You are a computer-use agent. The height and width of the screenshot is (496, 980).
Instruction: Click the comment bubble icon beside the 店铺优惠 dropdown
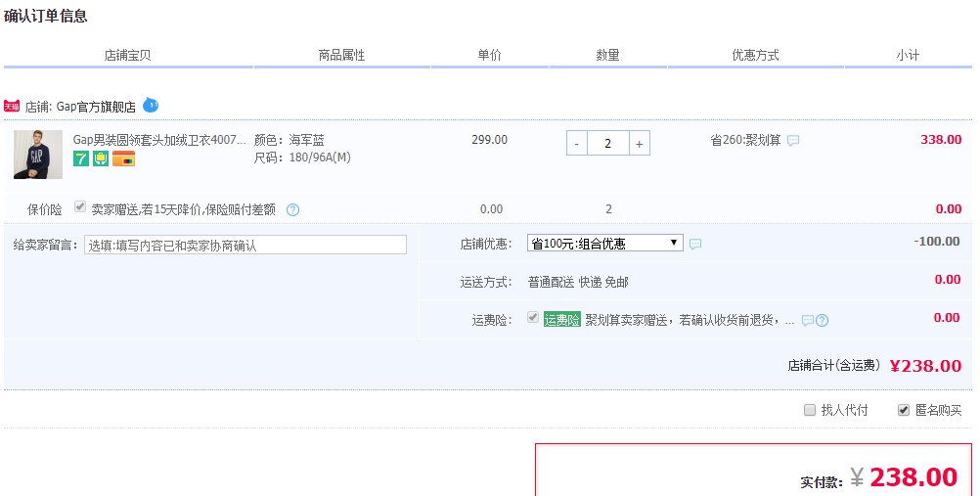point(695,244)
